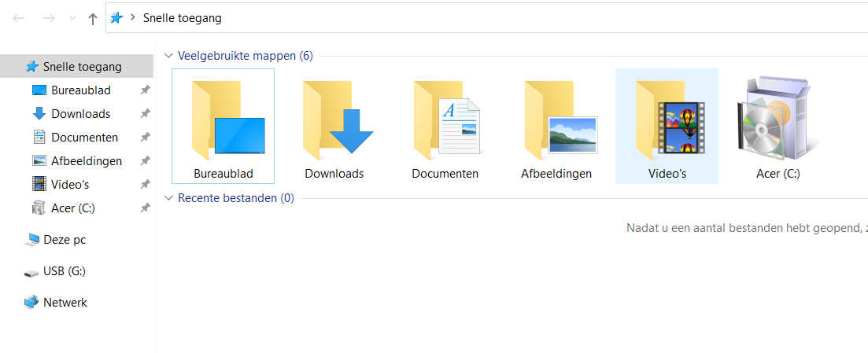868x353 pixels.
Task: Select the large Video's folder icon
Action: click(667, 126)
